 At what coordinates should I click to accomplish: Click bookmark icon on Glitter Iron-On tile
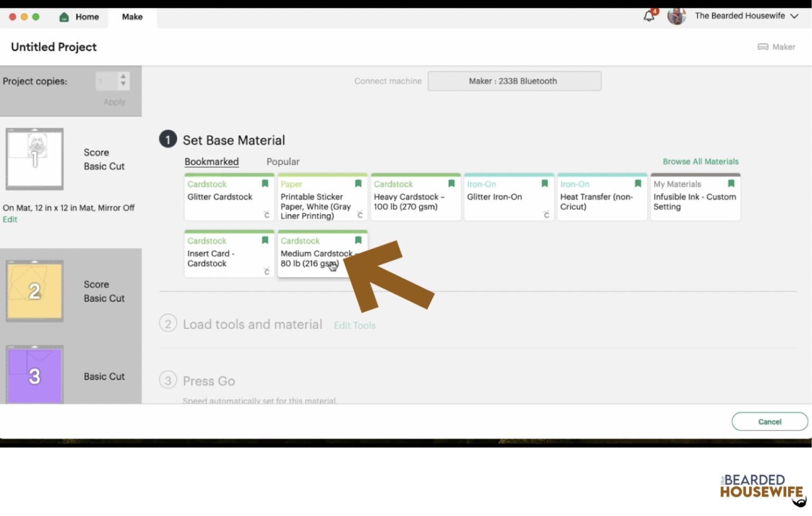(x=545, y=183)
